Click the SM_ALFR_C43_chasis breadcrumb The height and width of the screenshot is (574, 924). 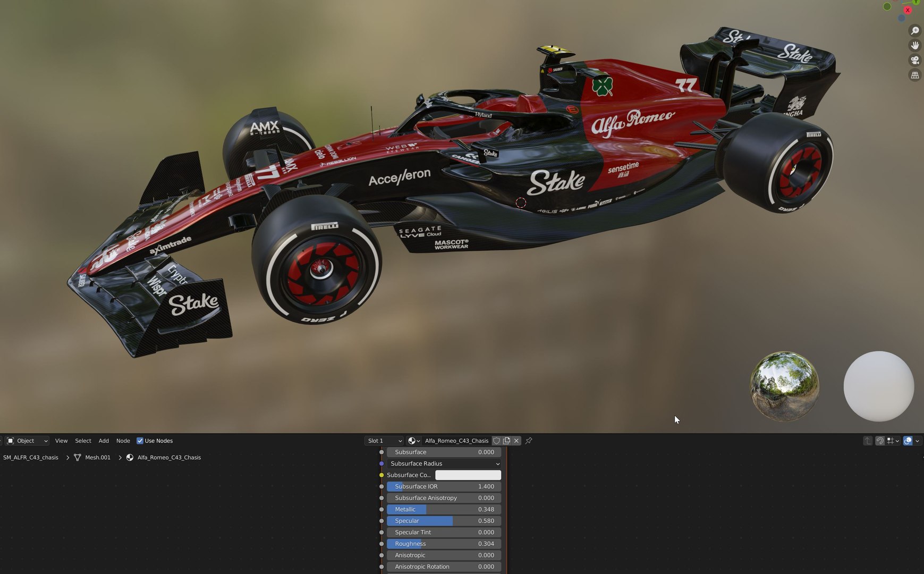[31, 457]
